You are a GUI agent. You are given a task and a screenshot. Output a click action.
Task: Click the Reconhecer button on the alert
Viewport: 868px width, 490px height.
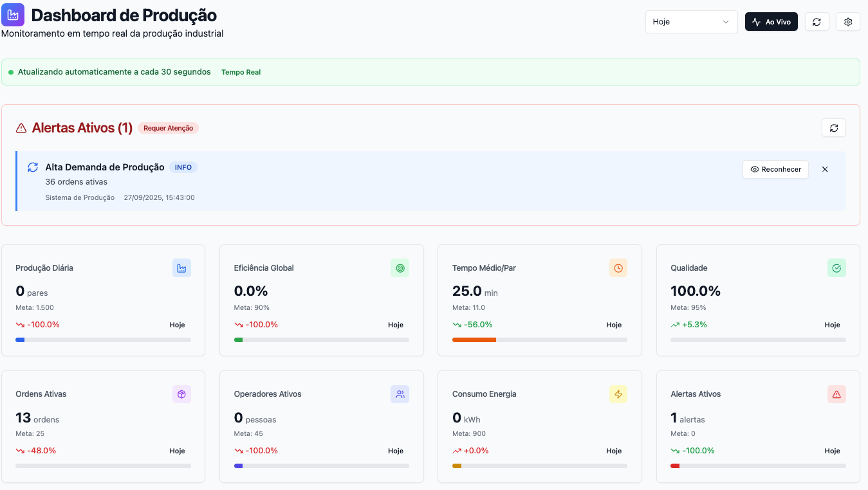(775, 169)
